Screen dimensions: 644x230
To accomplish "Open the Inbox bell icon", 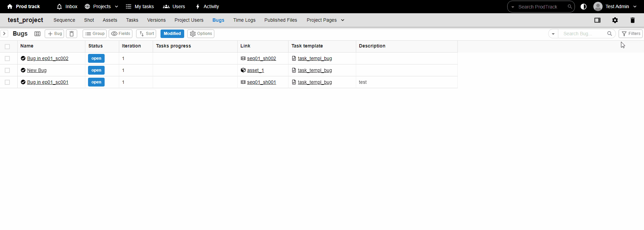I will (59, 6).
